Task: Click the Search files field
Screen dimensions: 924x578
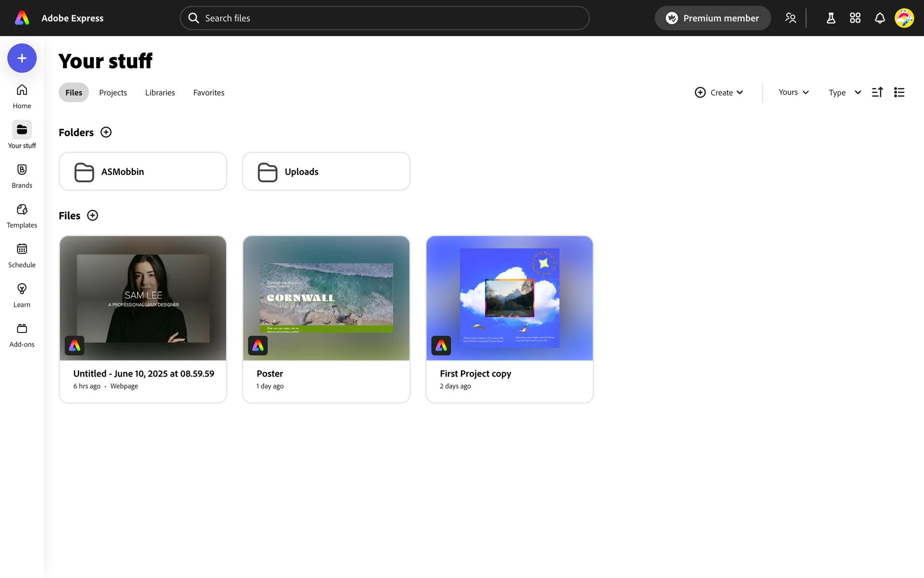Action: tap(385, 18)
